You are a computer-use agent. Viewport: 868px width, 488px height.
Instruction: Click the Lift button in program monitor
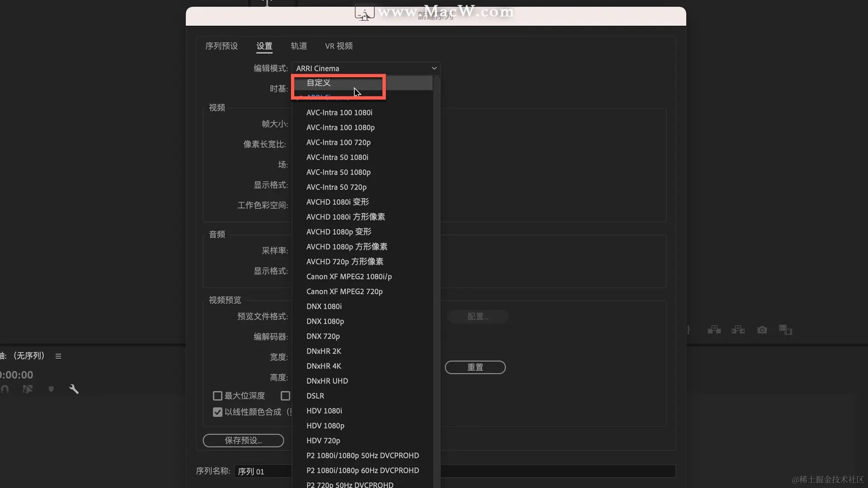tap(714, 330)
